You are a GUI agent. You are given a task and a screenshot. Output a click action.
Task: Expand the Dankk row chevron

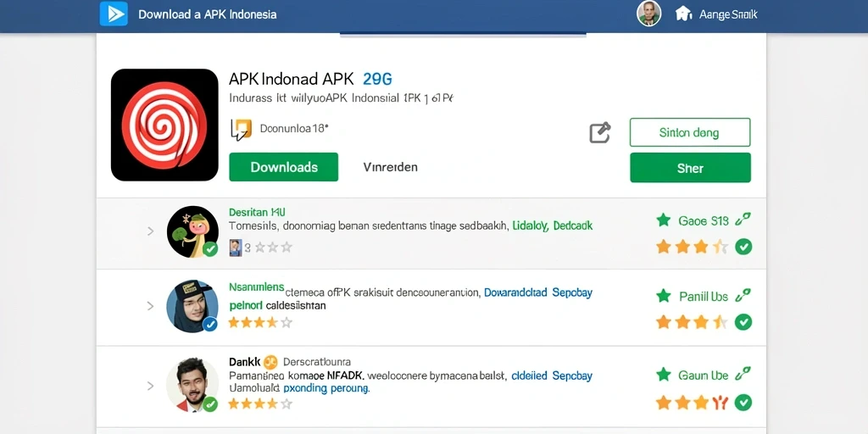(150, 386)
